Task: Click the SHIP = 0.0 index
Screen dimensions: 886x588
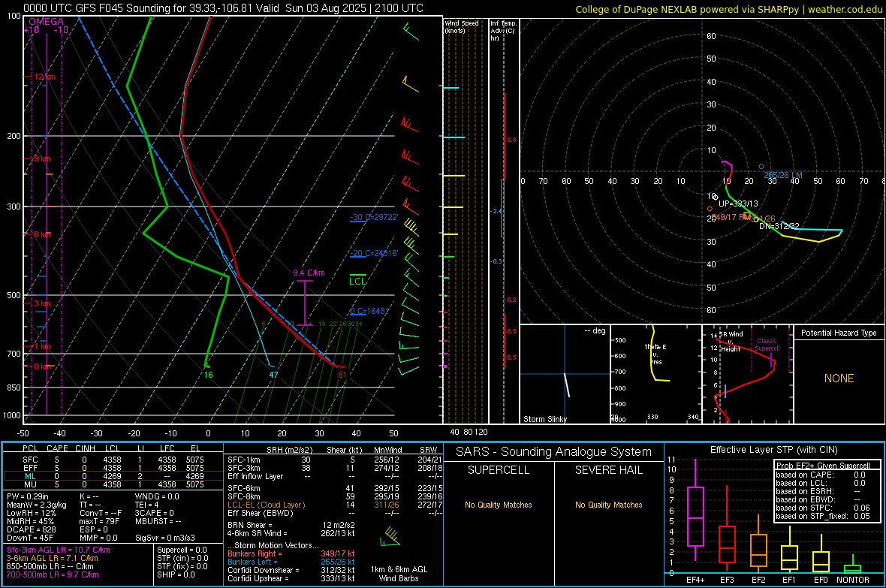Action: [175, 574]
